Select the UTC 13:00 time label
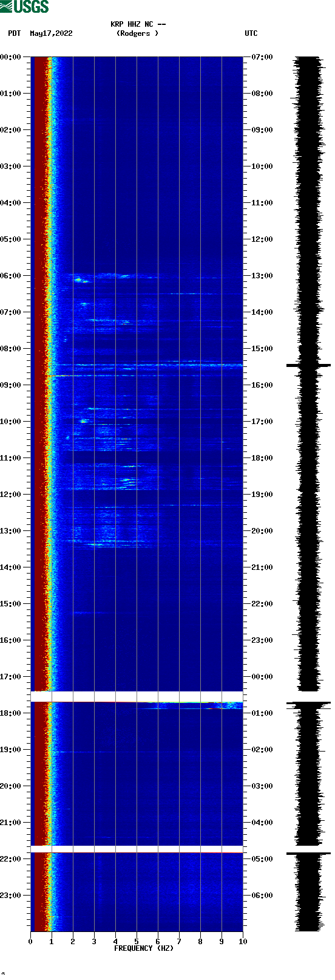This screenshot has width=335, height=980. (262, 276)
